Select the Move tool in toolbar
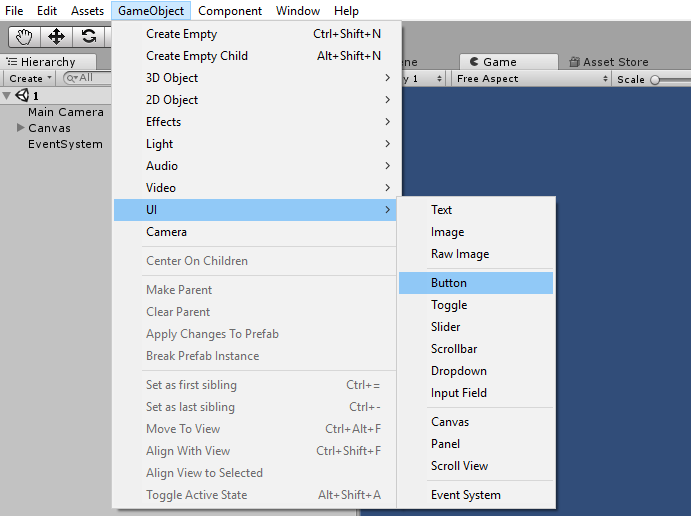691x516 pixels. coord(56,37)
